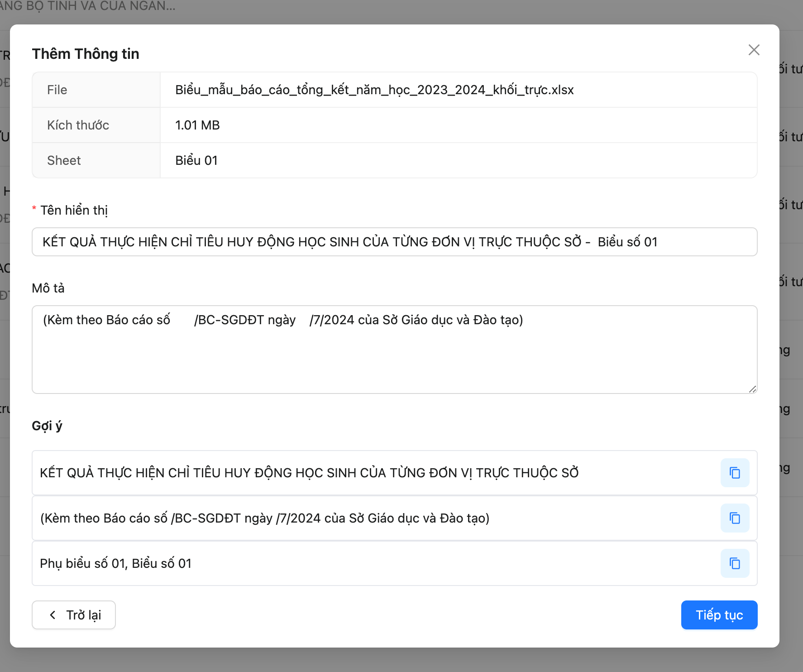Select the Kèm theo Báo cáo suggestion text
The height and width of the screenshot is (672, 803).
(265, 518)
